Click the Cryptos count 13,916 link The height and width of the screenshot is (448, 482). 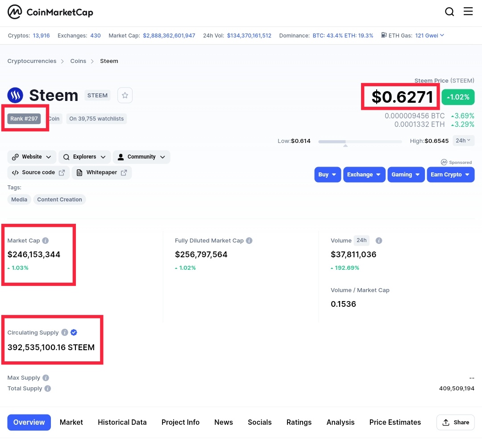click(41, 35)
